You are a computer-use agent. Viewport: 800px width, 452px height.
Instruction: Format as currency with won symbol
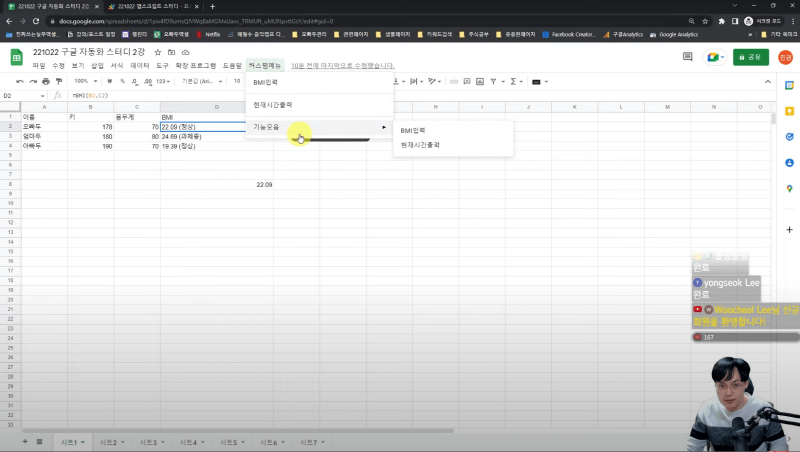109,82
